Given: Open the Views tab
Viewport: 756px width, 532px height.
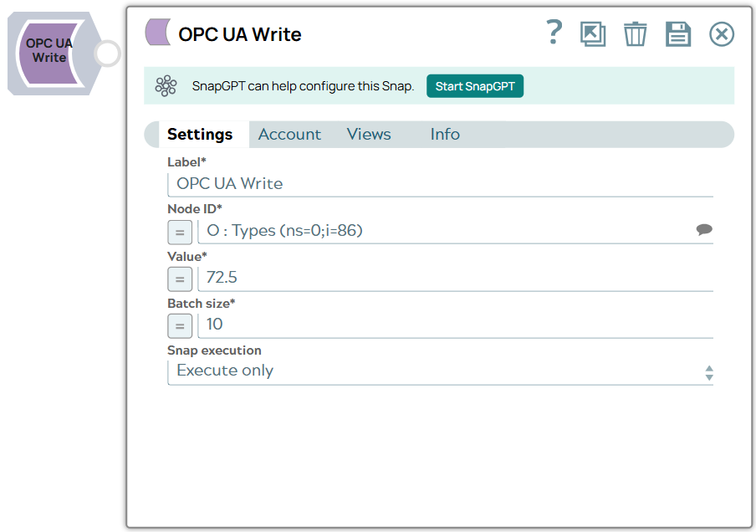Looking at the screenshot, I should pyautogui.click(x=368, y=134).
